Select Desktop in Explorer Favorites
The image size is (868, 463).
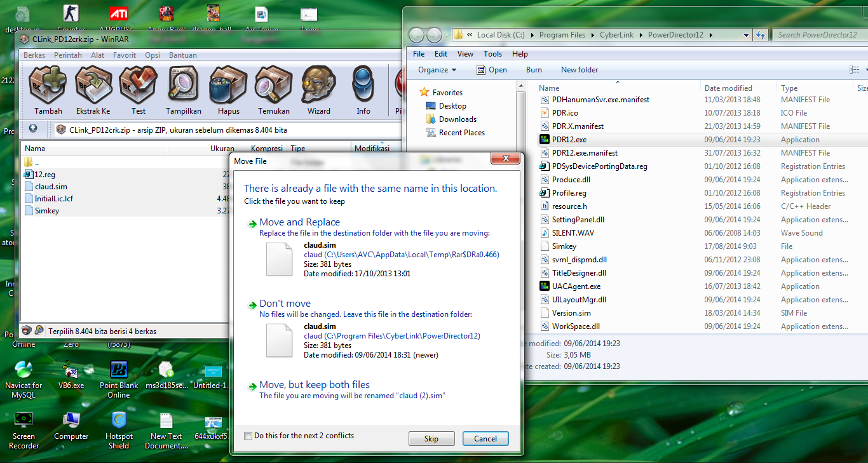(x=446, y=106)
